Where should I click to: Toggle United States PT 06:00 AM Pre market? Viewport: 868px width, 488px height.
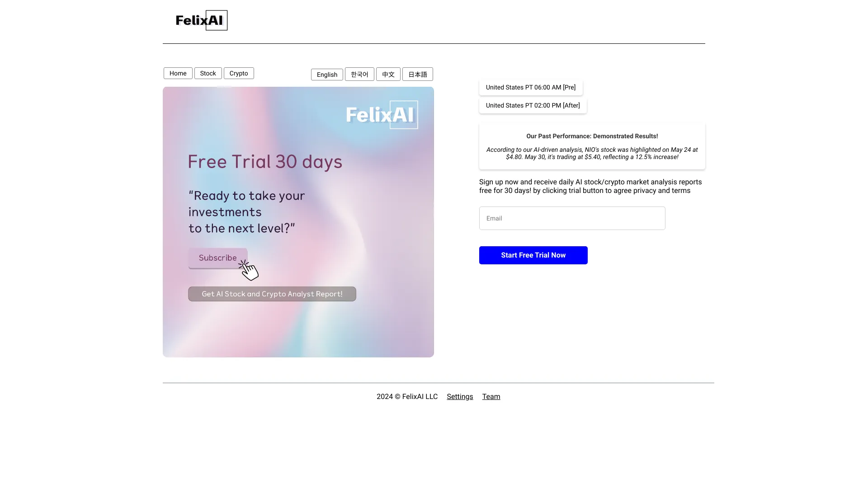pyautogui.click(x=531, y=87)
